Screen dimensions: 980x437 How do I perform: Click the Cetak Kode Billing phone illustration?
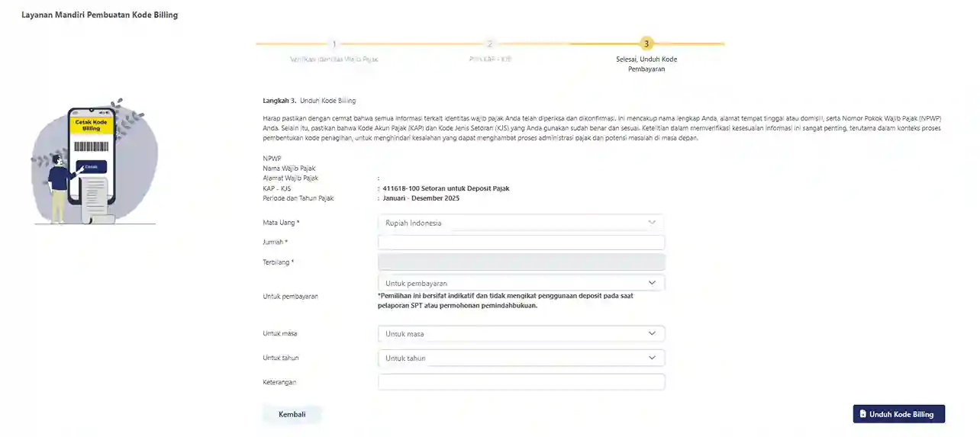(94, 162)
